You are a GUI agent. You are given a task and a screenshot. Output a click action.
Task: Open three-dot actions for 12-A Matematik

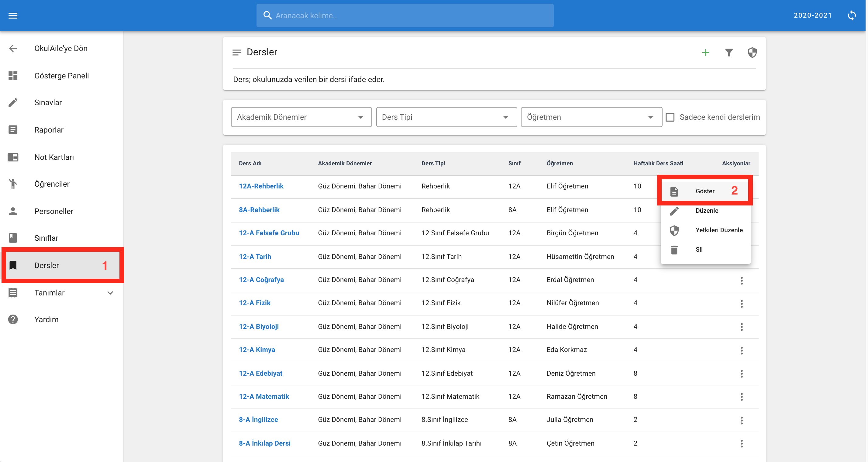[x=741, y=397]
